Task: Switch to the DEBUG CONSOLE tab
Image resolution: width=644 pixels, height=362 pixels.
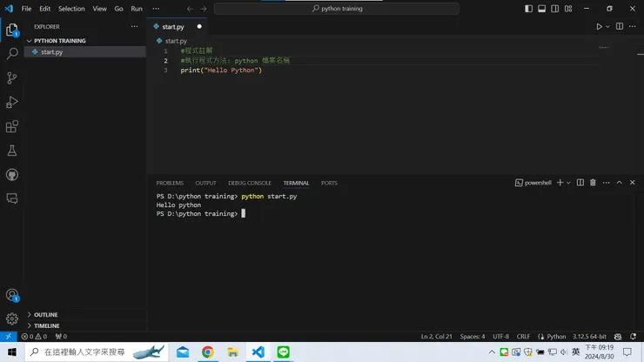Action: click(250, 184)
